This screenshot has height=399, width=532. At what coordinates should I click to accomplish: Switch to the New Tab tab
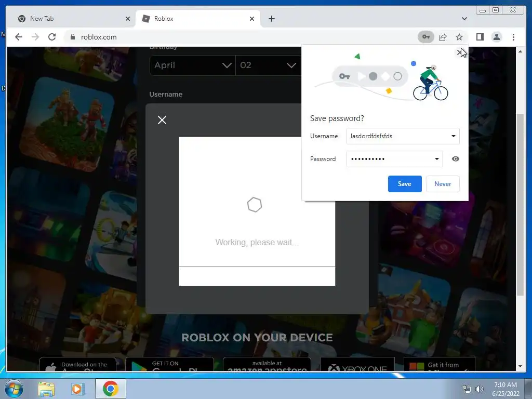[72, 19]
